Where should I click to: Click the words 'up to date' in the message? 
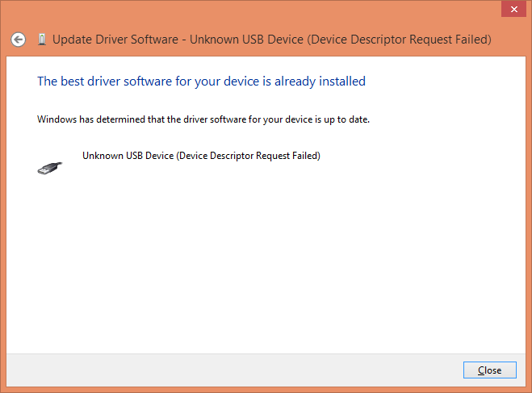click(348, 119)
